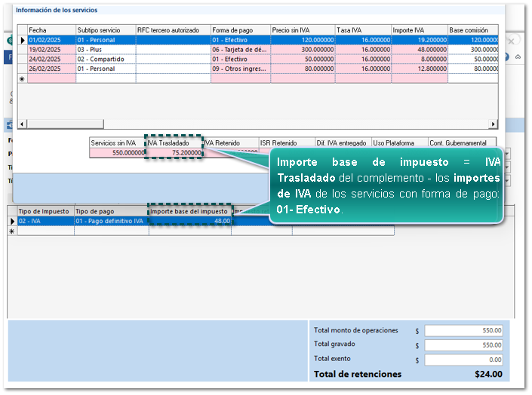Select Precio sin IVA cell 300.000000

[x=301, y=50]
